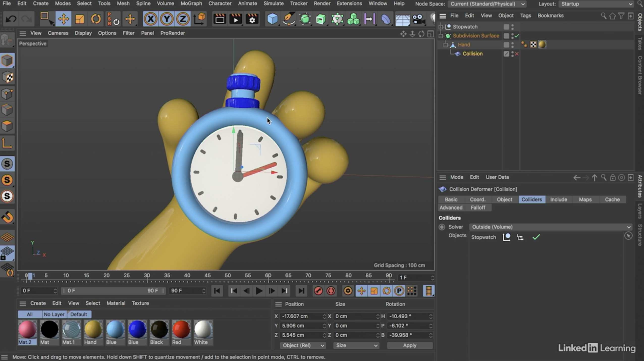Viewport: 644px width, 361px height.
Task: Lock the Y axis in the toolbar
Action: tap(167, 19)
